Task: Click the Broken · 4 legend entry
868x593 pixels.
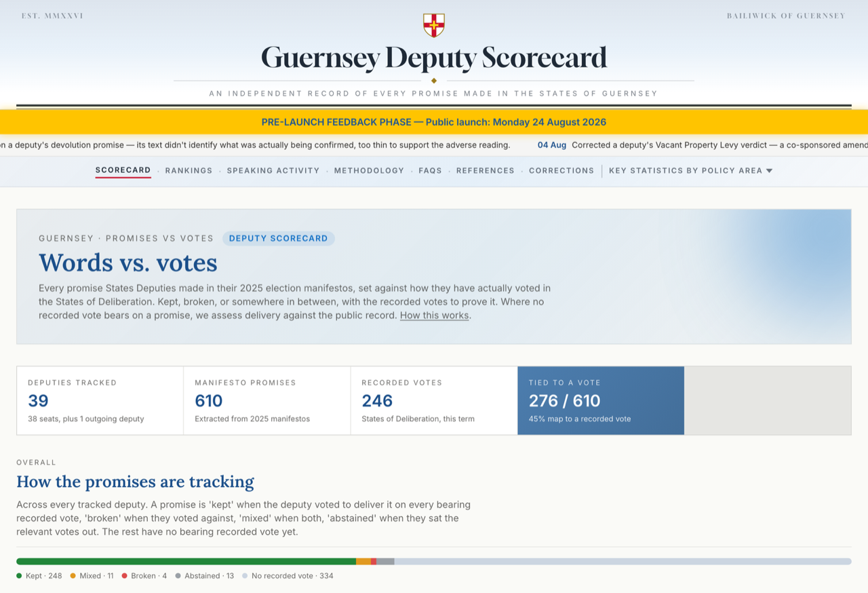Action: (x=144, y=576)
